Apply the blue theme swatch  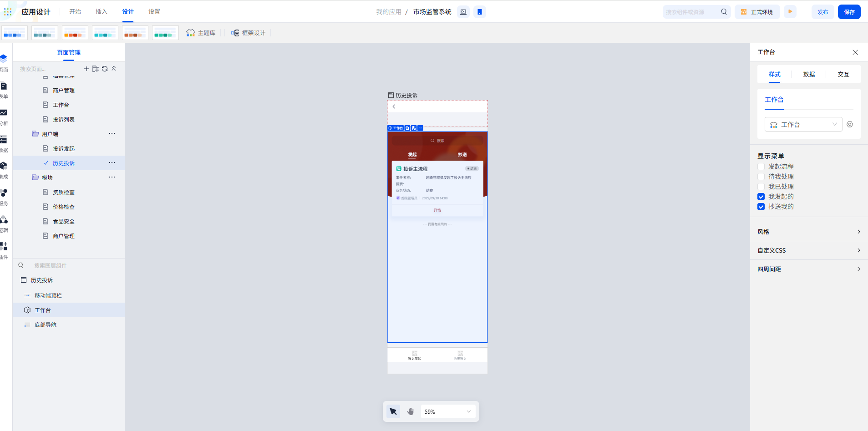pos(15,33)
